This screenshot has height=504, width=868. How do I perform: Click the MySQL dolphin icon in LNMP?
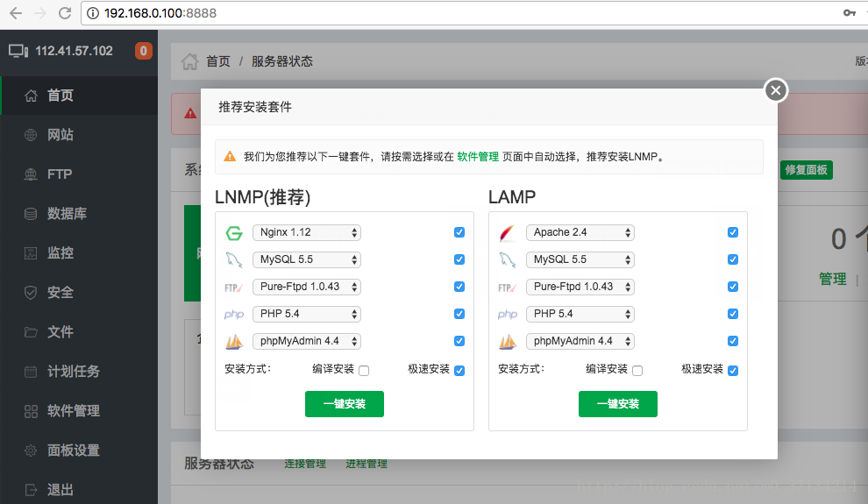coord(233,259)
